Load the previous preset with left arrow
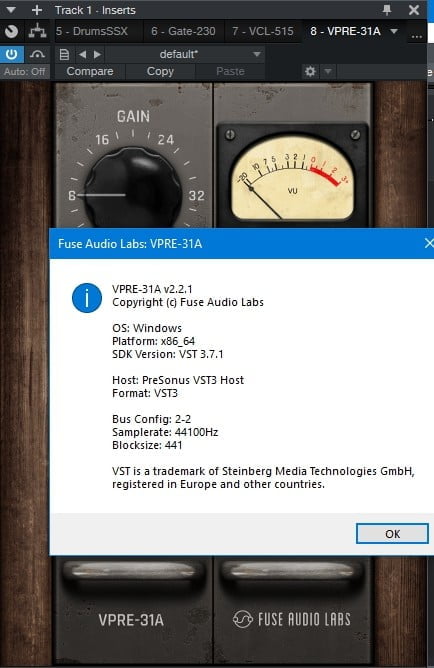Screen dimensions: 434x668 [83, 55]
